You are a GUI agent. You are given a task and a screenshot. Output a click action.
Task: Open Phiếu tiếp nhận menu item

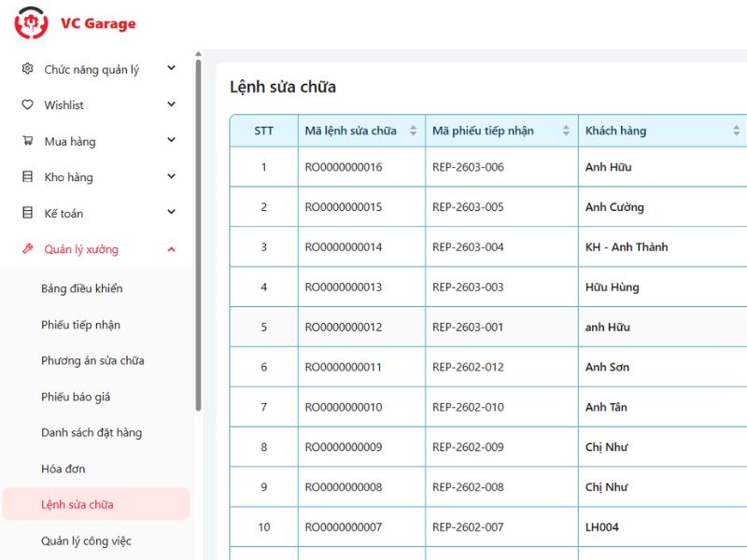(x=80, y=325)
